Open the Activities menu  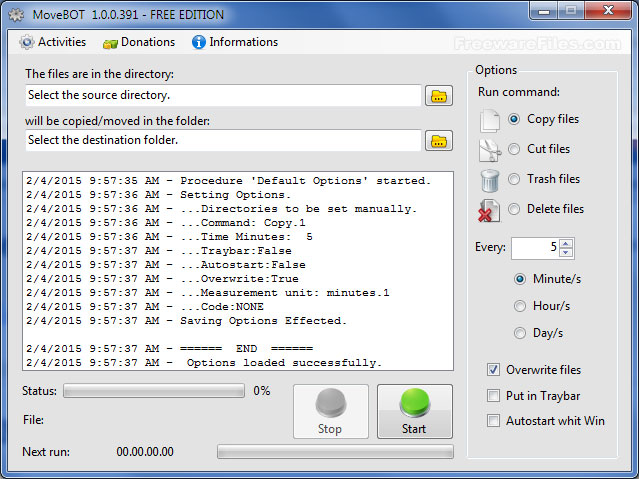[x=53, y=42]
